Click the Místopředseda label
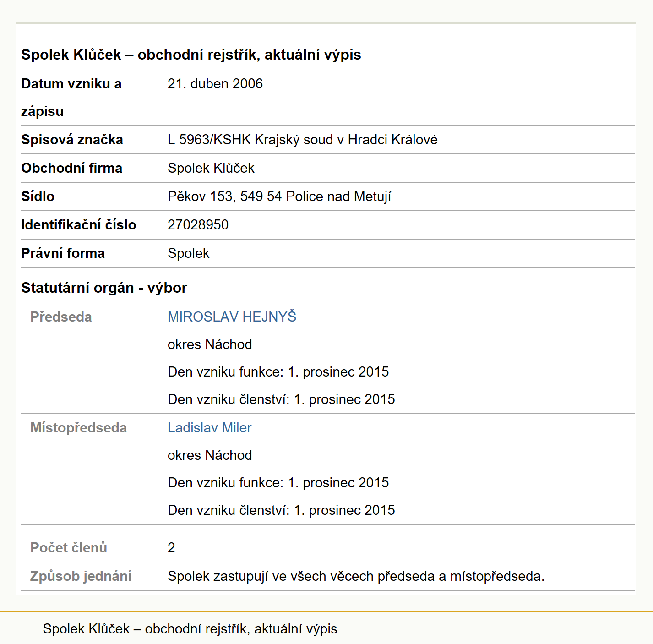Screen dimensions: 653x644 (x=78, y=427)
